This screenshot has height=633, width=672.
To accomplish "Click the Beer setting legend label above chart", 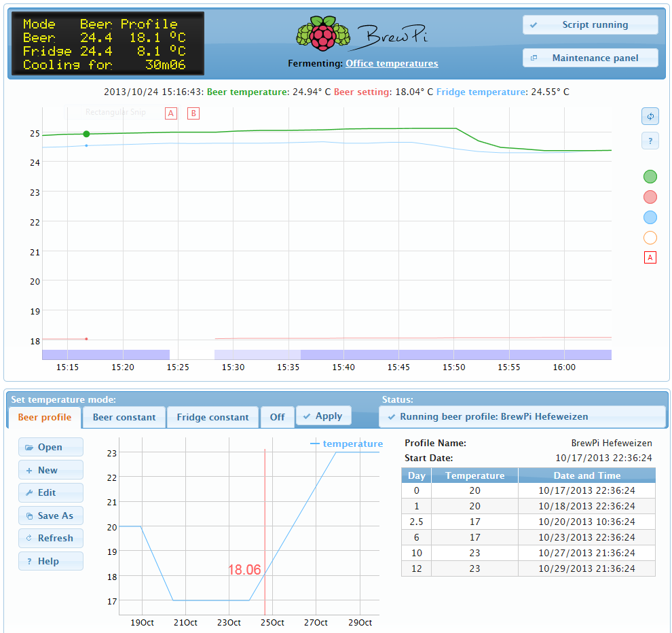I will 361,92.
